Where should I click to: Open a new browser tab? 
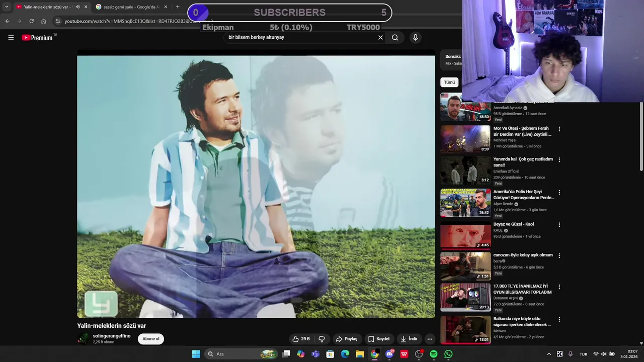[x=178, y=7]
